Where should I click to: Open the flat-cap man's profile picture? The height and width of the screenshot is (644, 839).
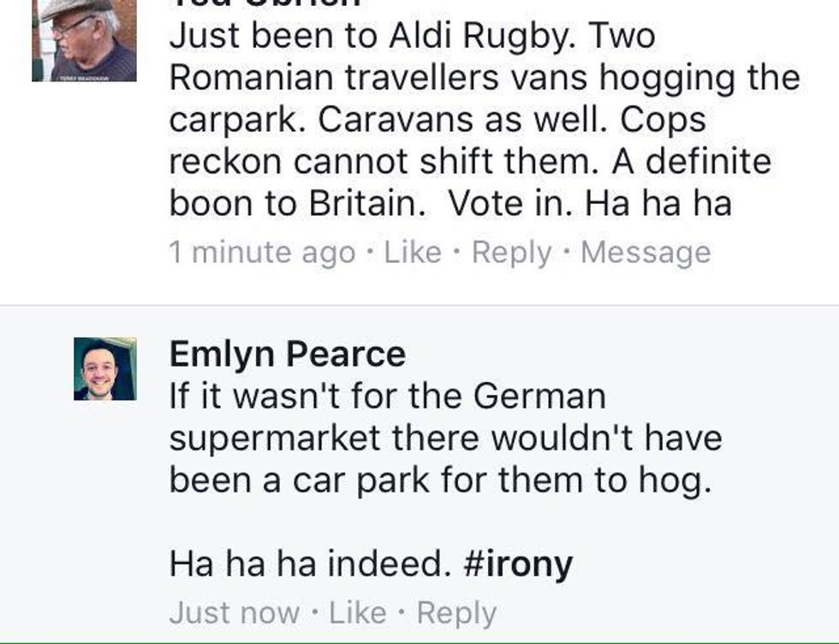[x=84, y=40]
